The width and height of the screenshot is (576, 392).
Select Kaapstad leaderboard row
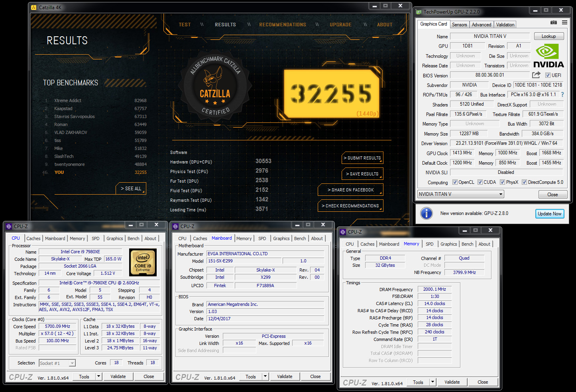click(95, 108)
